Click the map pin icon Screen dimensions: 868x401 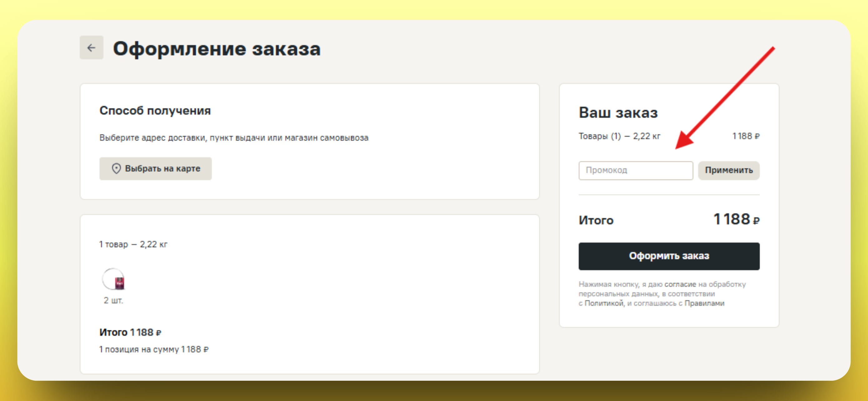pyautogui.click(x=116, y=168)
